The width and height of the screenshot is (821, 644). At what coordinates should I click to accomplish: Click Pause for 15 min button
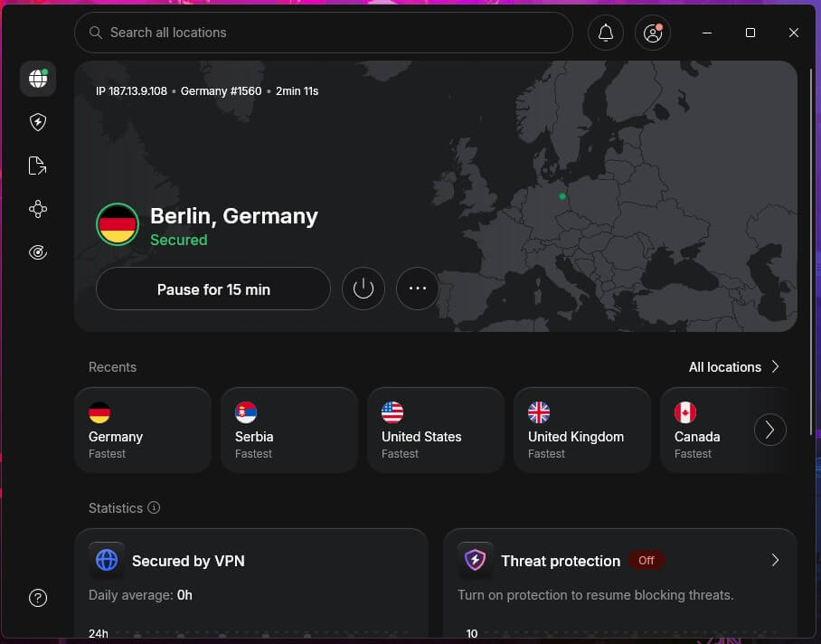click(213, 289)
